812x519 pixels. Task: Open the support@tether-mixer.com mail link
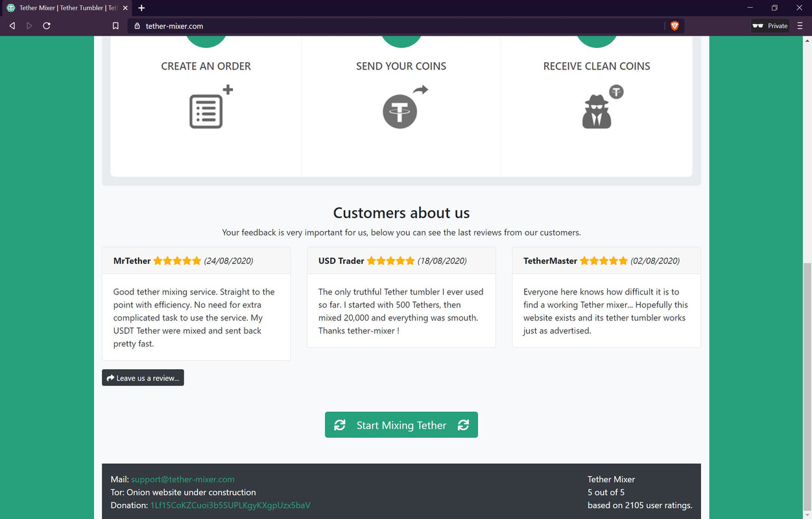pos(183,479)
